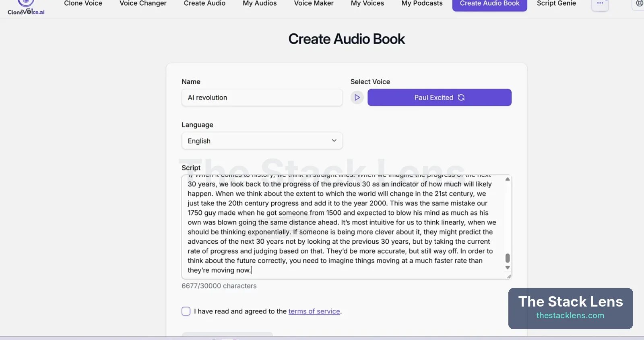Switch to Create Audio page
Viewport: 644px width, 340px height.
point(204,4)
